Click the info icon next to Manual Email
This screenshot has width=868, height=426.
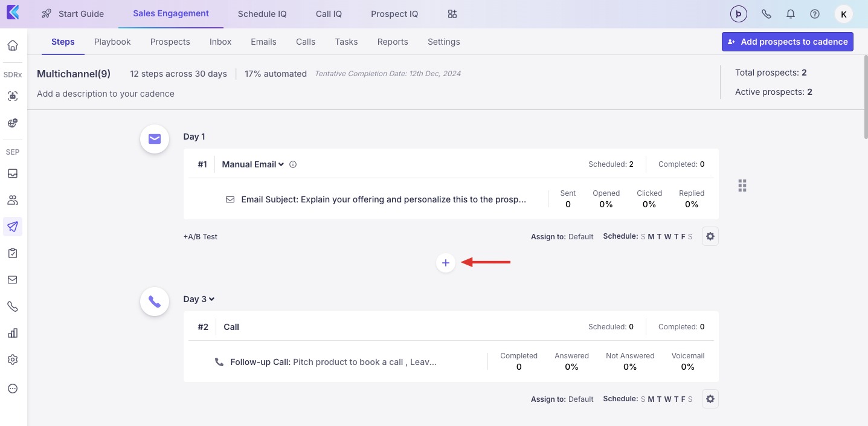tap(293, 164)
